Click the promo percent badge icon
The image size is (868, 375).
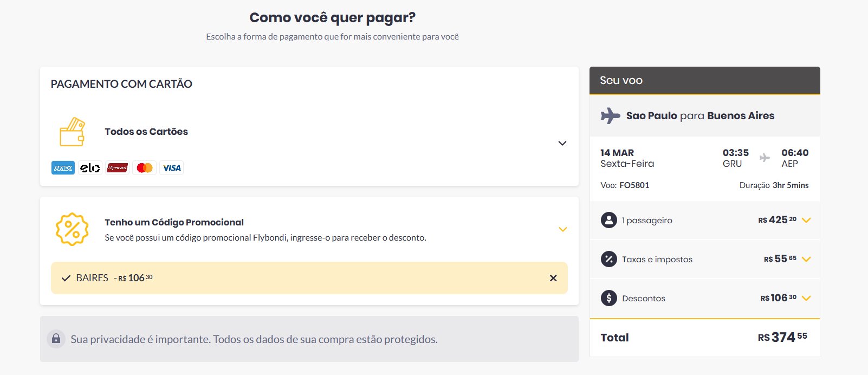click(72, 229)
